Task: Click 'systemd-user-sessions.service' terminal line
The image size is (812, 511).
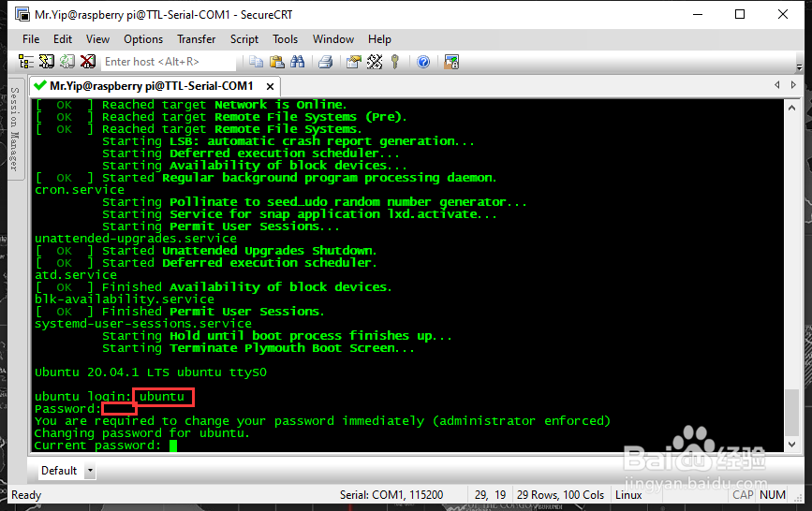Action: click(x=143, y=324)
